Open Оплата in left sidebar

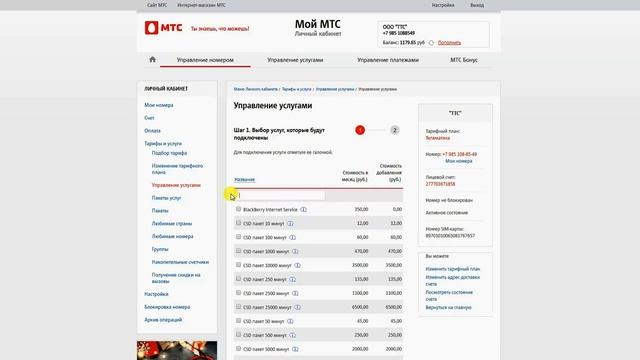click(x=152, y=131)
